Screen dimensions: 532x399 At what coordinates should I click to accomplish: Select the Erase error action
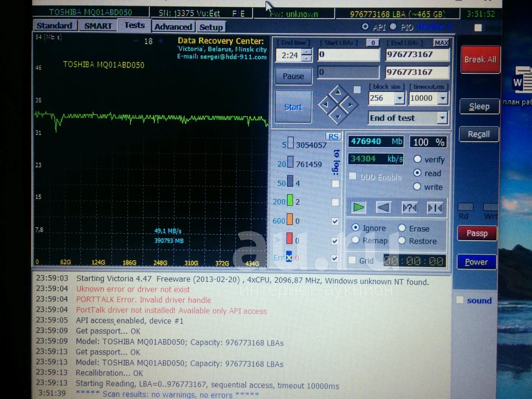[402, 228]
